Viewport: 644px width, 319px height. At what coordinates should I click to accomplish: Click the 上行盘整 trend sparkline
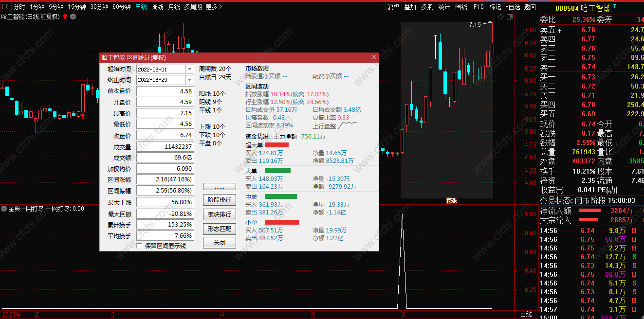click(x=348, y=125)
